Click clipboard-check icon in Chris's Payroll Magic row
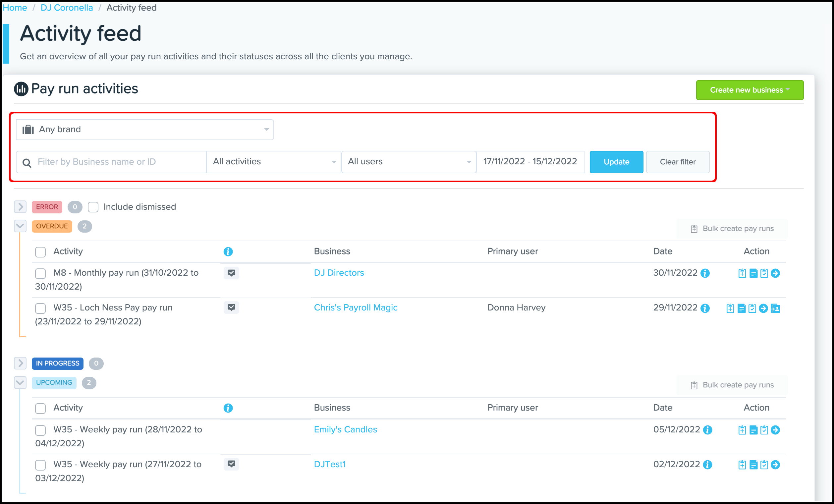 pos(752,308)
